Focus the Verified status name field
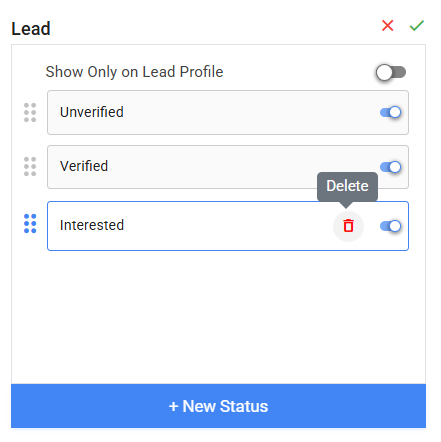 (x=213, y=167)
